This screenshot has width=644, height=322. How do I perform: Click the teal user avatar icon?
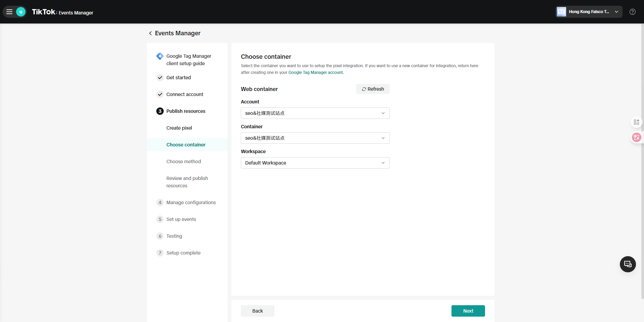[x=21, y=12]
